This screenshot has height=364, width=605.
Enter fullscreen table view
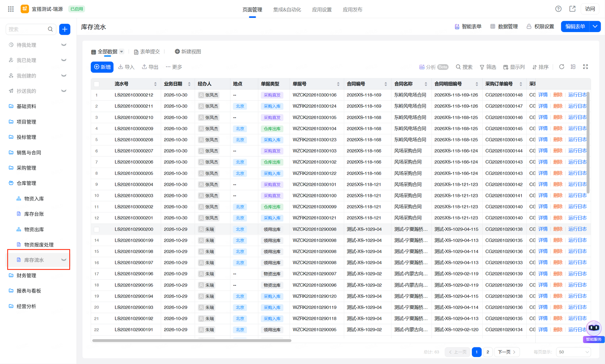point(586,67)
